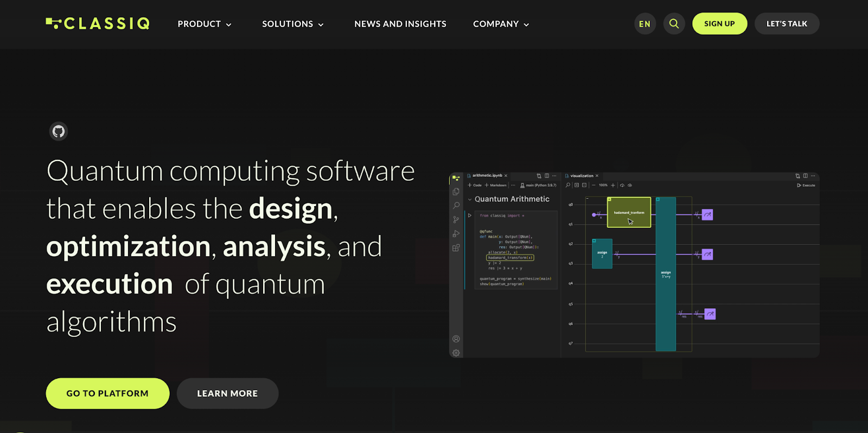
Task: Click measurement icon on the res output wire
Action: pos(710,314)
